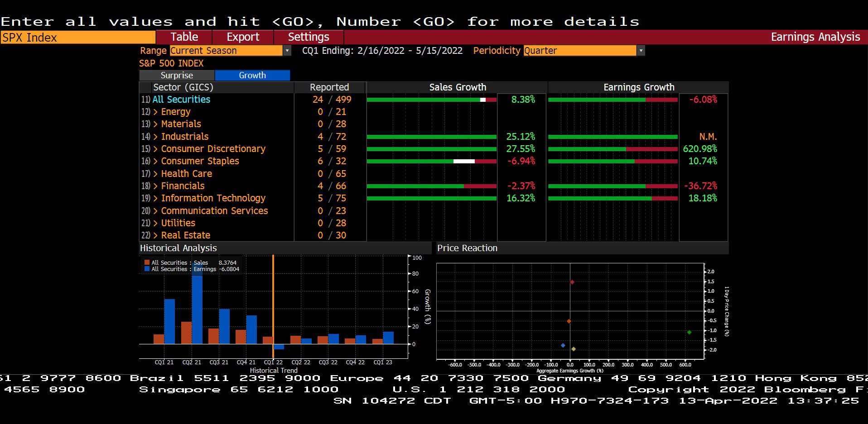Click the All Securities Sales legend swatch
Viewport: 868px width, 424px height.
click(147, 262)
